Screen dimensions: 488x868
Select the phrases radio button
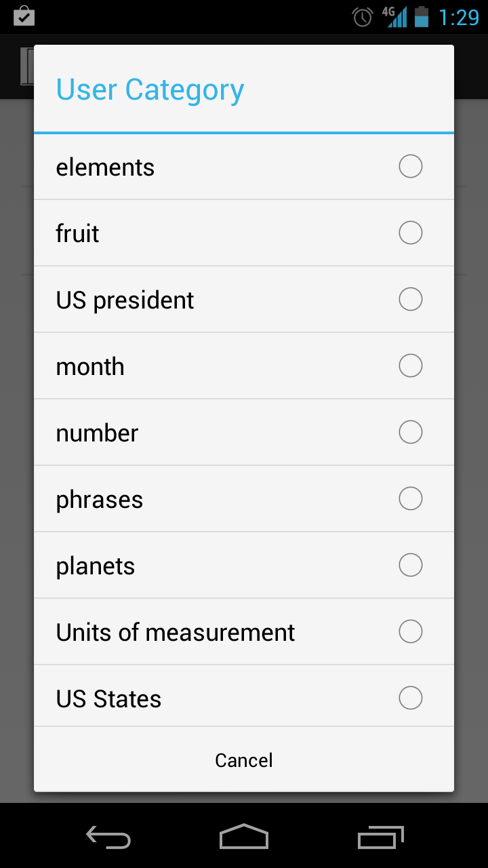(x=410, y=498)
